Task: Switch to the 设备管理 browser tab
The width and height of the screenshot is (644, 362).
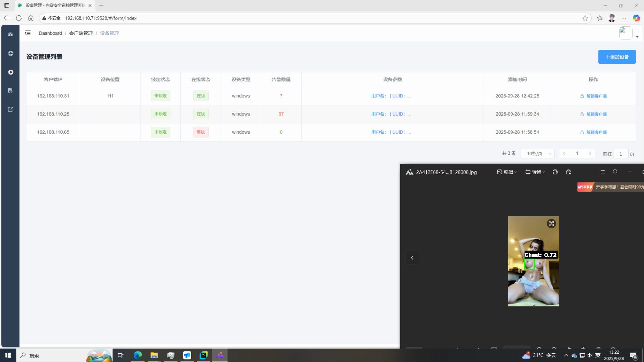Action: [54, 5]
